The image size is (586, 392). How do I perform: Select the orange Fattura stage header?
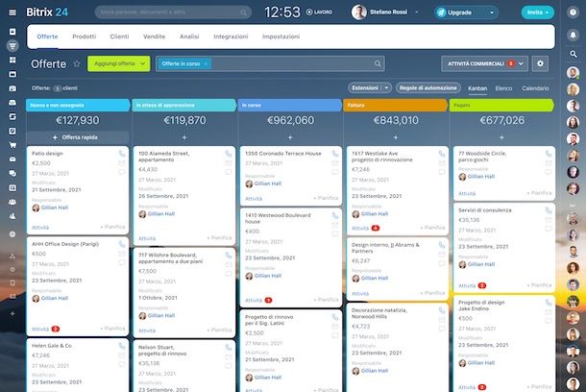point(396,106)
